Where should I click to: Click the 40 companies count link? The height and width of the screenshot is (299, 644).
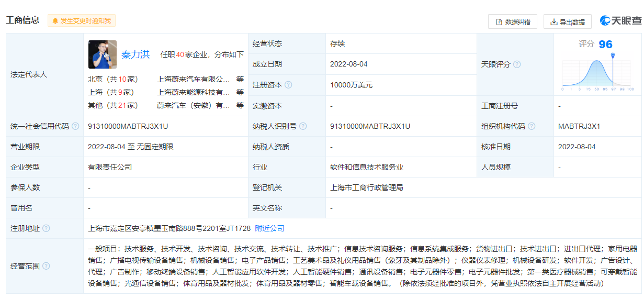(180, 54)
